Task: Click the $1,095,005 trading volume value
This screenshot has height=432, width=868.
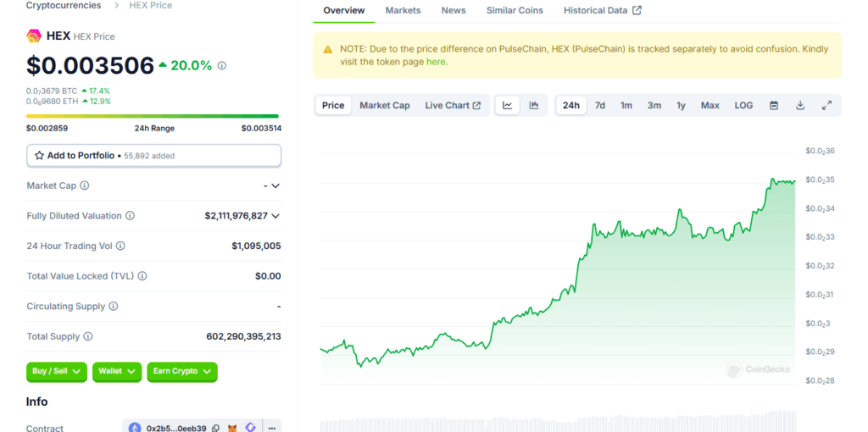Action: [x=256, y=246]
